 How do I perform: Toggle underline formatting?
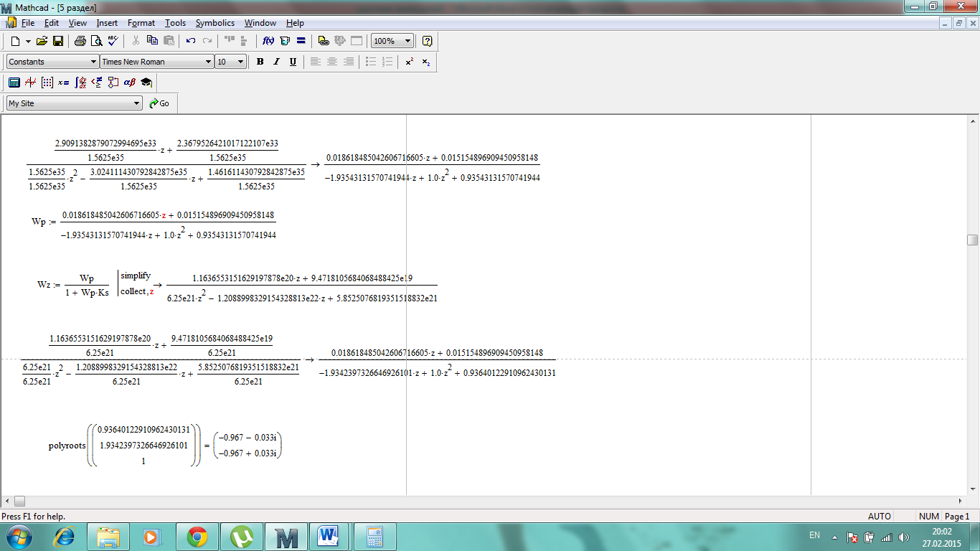[293, 62]
